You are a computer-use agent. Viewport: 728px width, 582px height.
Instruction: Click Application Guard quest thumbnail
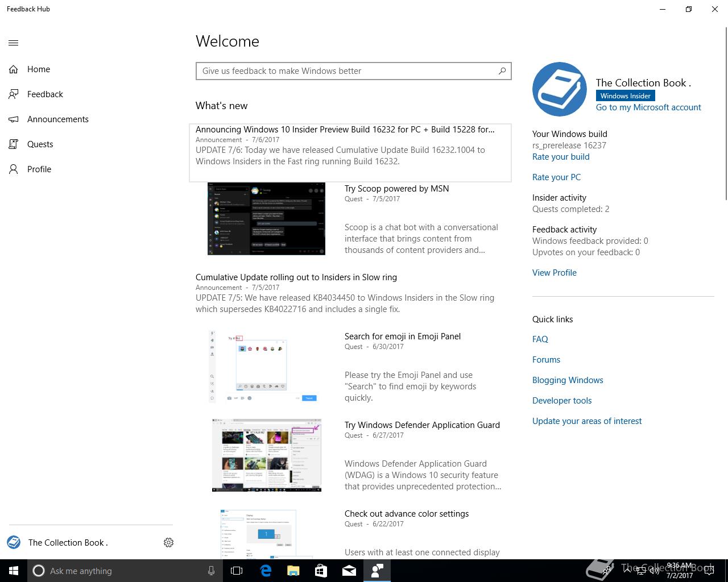coord(266,455)
